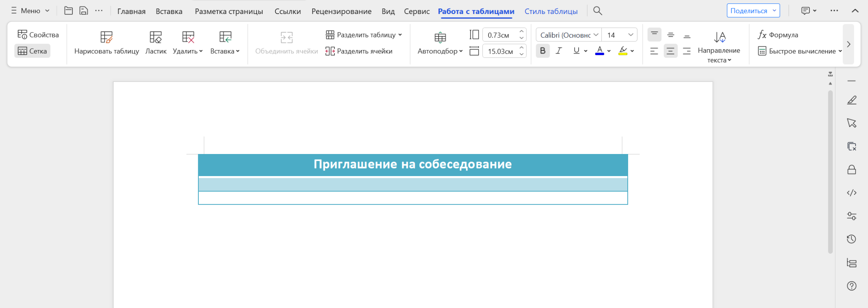Open the code brackets icon in sidebar
This screenshot has width=868, height=308.
[851, 193]
